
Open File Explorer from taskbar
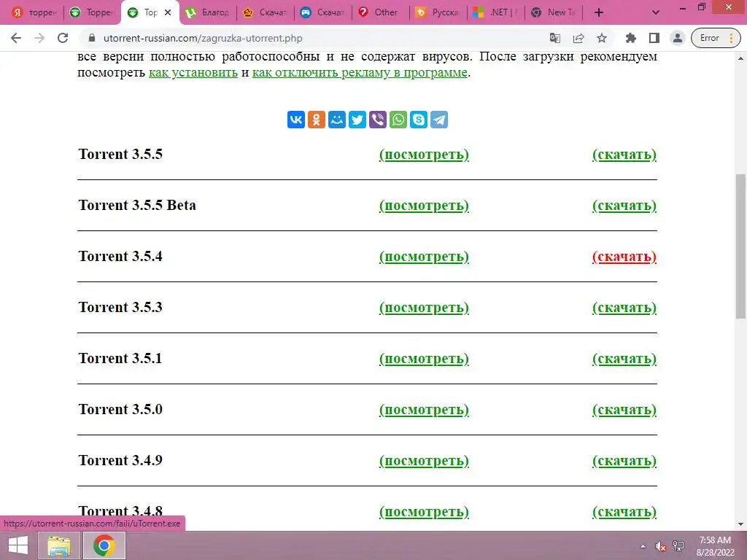point(59,545)
